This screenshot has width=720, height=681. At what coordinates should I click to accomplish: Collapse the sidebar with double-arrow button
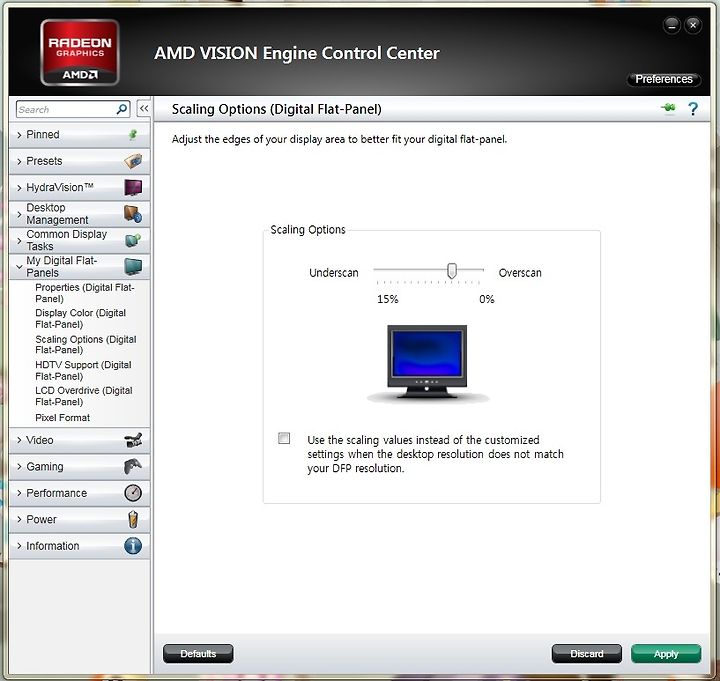(x=144, y=109)
